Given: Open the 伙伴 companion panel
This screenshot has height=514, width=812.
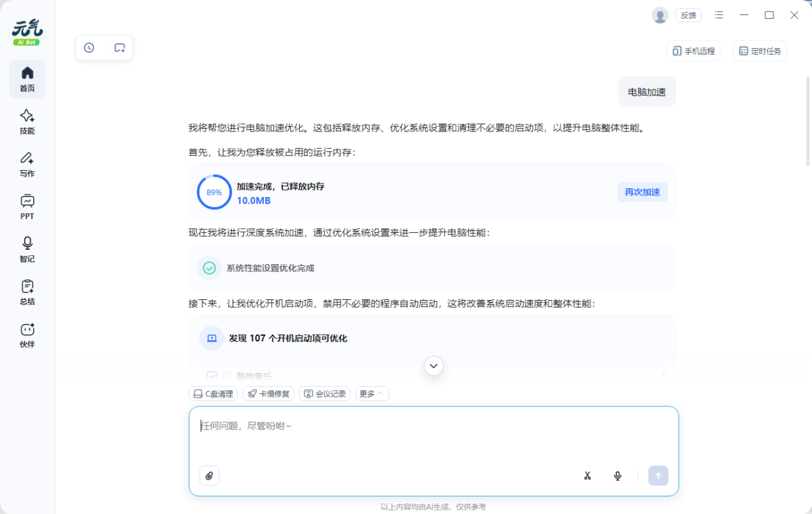Looking at the screenshot, I should point(27,335).
